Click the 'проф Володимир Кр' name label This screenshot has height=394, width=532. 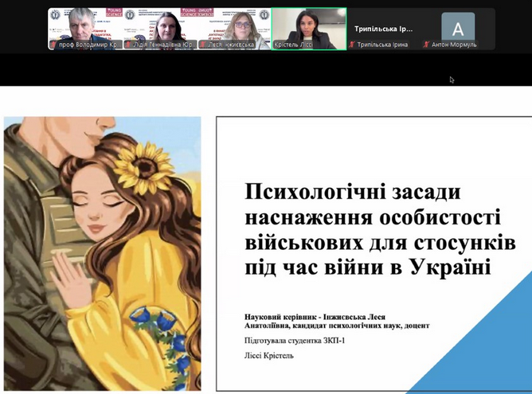(x=89, y=45)
